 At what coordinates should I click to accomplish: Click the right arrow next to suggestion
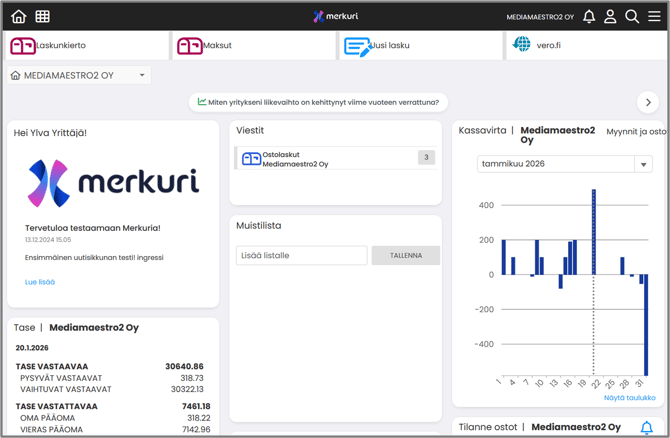(648, 102)
